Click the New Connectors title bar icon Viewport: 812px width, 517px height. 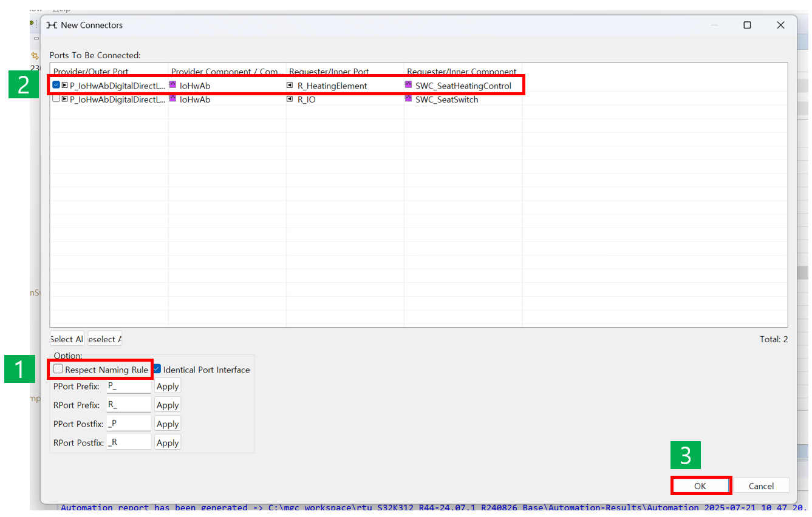pos(52,25)
